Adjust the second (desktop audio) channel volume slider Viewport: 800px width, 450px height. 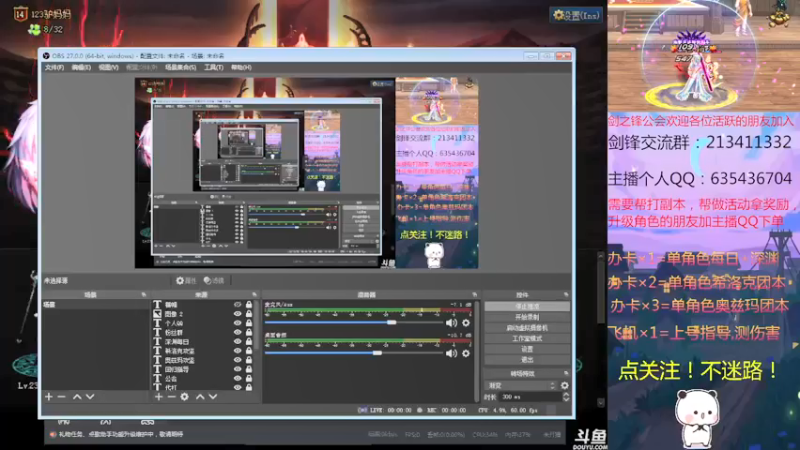click(354, 353)
